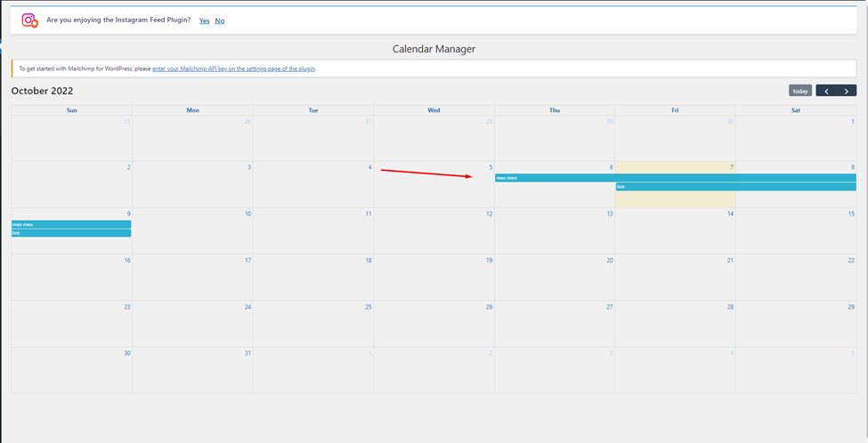This screenshot has width=868, height=443.
Task: Go to next month with right chevron
Action: point(847,91)
